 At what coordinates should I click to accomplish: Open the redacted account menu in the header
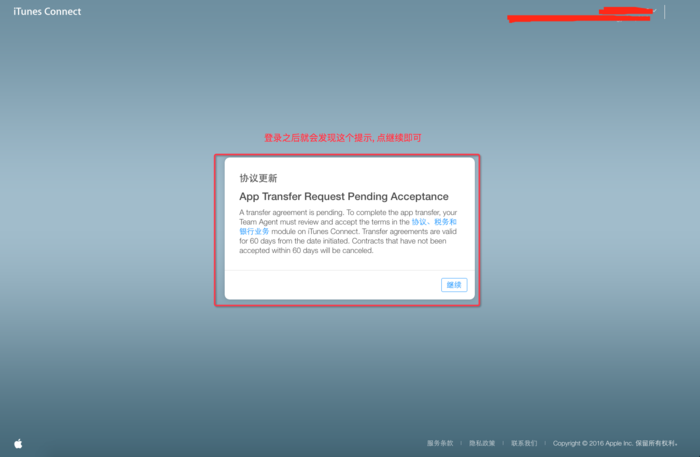click(580, 15)
